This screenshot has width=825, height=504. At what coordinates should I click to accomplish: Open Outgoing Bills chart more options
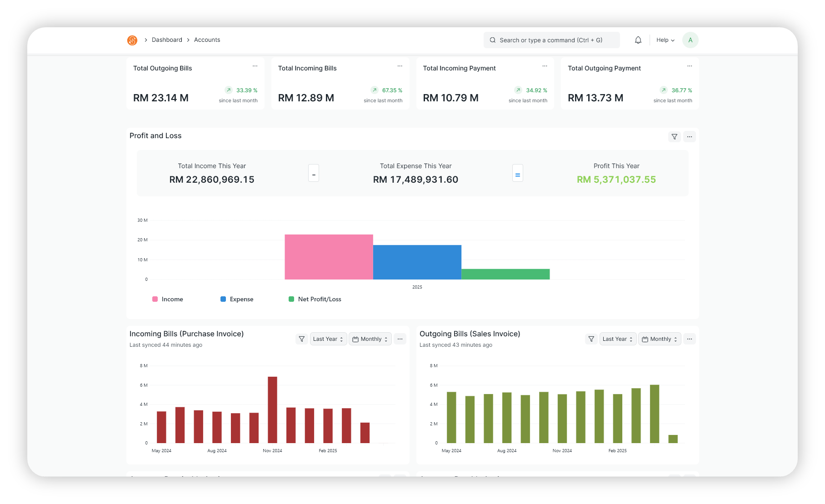[690, 339]
